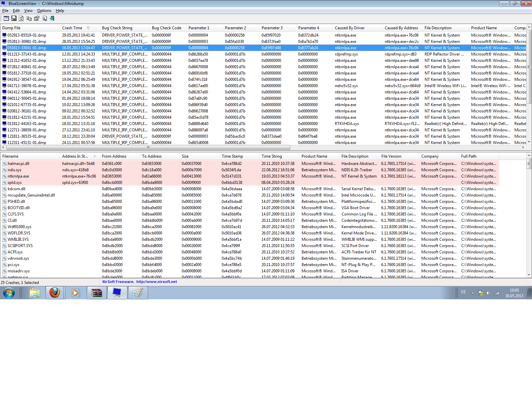Sort by Crash Time column header
532x418 pixels.
80,28
